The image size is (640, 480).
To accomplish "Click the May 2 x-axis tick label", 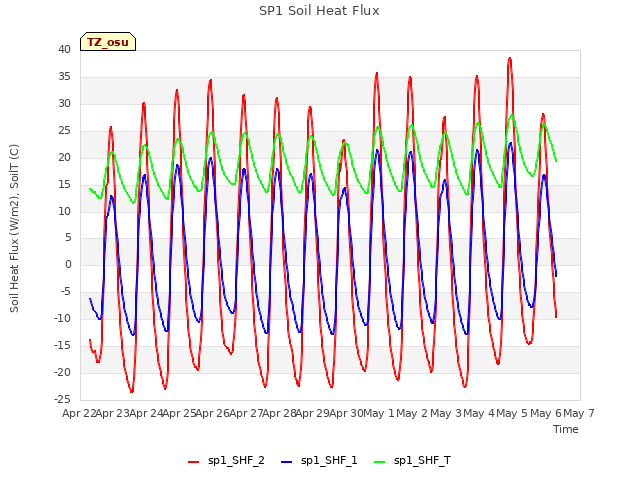I will (412, 413).
